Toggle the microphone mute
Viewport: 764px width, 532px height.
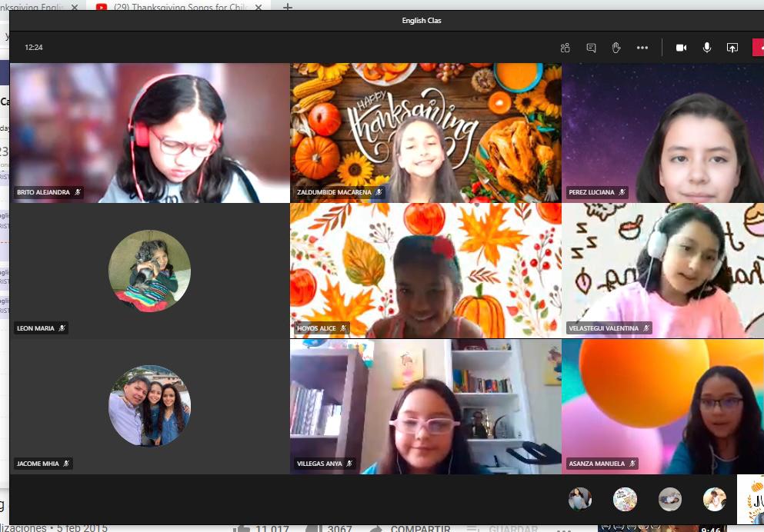(x=707, y=47)
